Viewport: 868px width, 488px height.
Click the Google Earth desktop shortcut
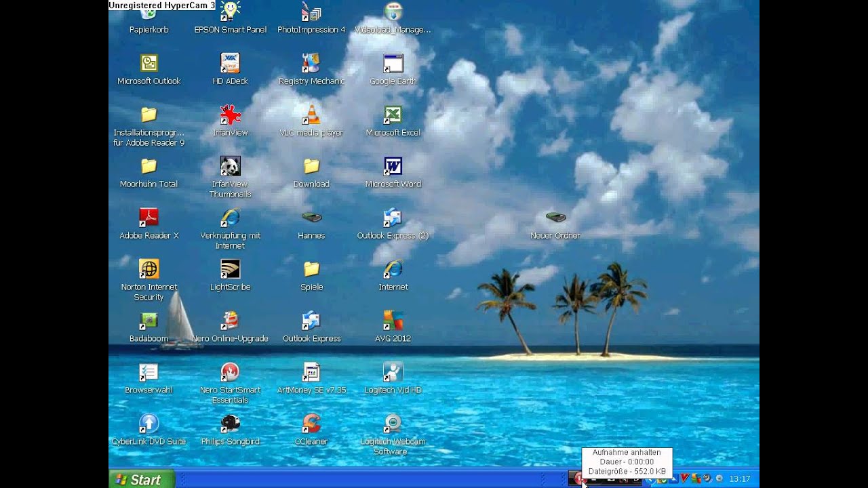coord(393,63)
